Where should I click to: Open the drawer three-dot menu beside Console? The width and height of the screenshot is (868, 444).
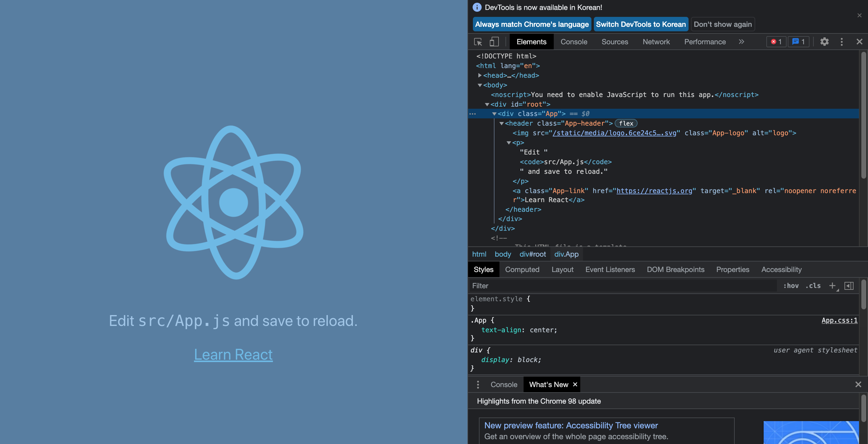click(x=478, y=384)
